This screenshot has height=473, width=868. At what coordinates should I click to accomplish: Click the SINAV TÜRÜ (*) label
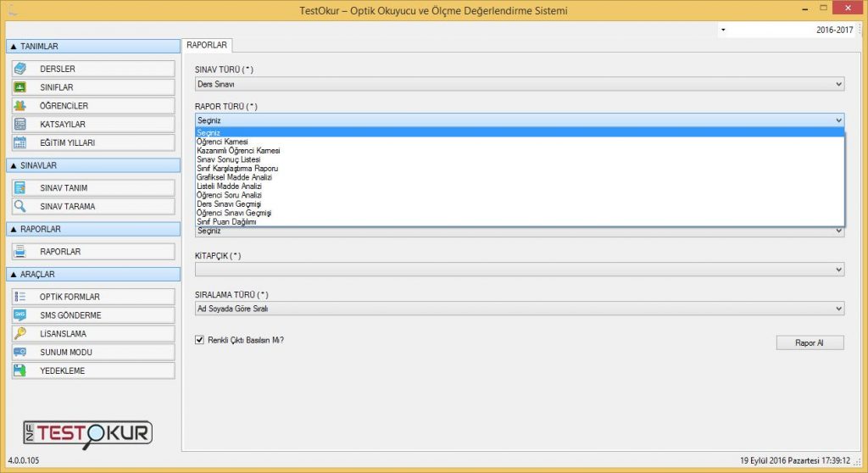click(224, 70)
